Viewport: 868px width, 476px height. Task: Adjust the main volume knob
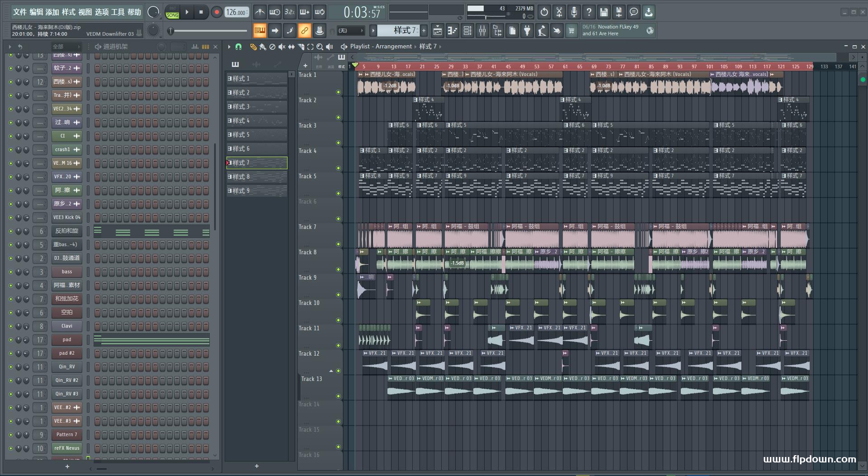coord(153,12)
